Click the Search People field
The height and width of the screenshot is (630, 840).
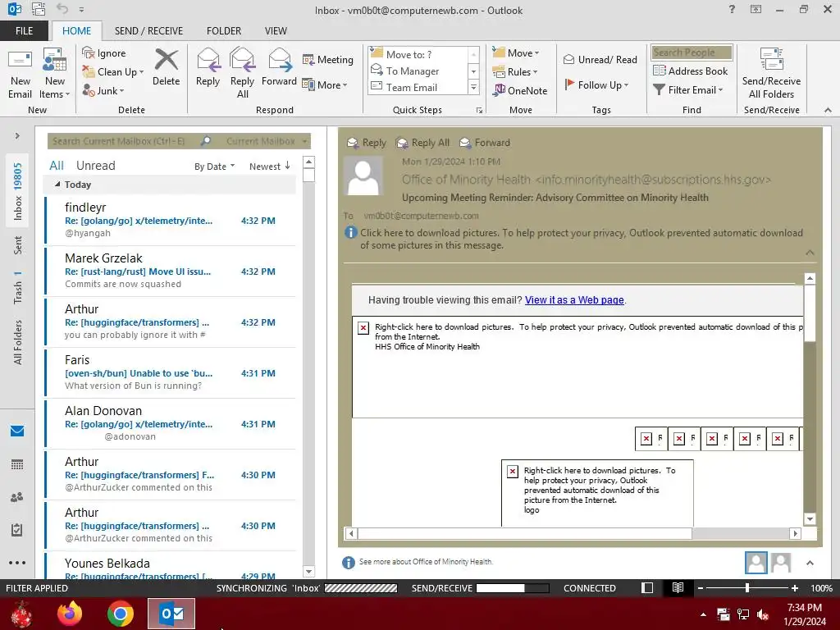(692, 52)
